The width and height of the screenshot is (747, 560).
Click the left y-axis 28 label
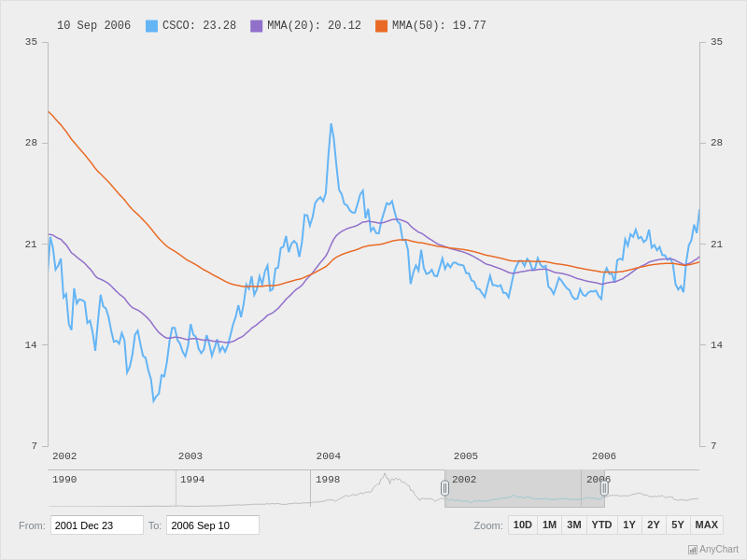(x=31, y=143)
